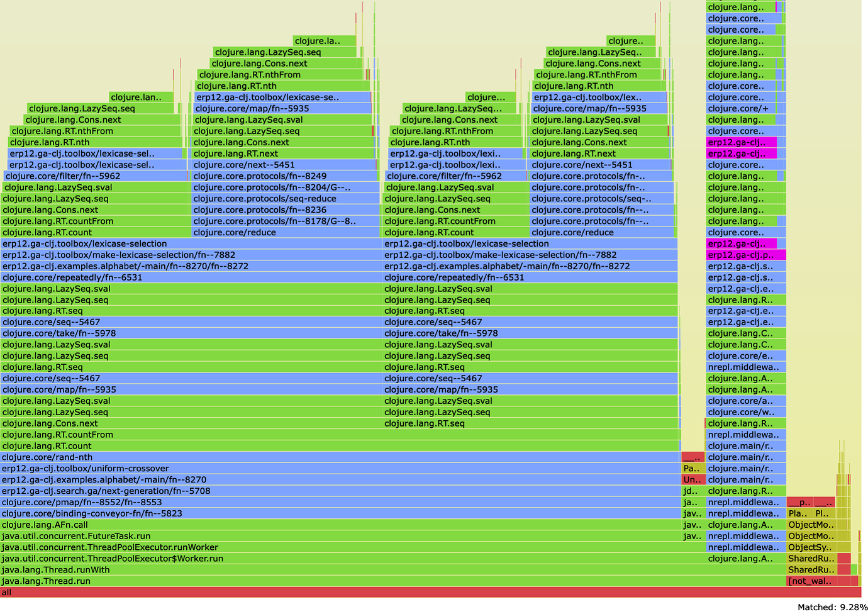Viewport: 868px width, 614px height.
Task: Zoom into the clojure.core/rand-nth frame
Action: click(x=340, y=457)
